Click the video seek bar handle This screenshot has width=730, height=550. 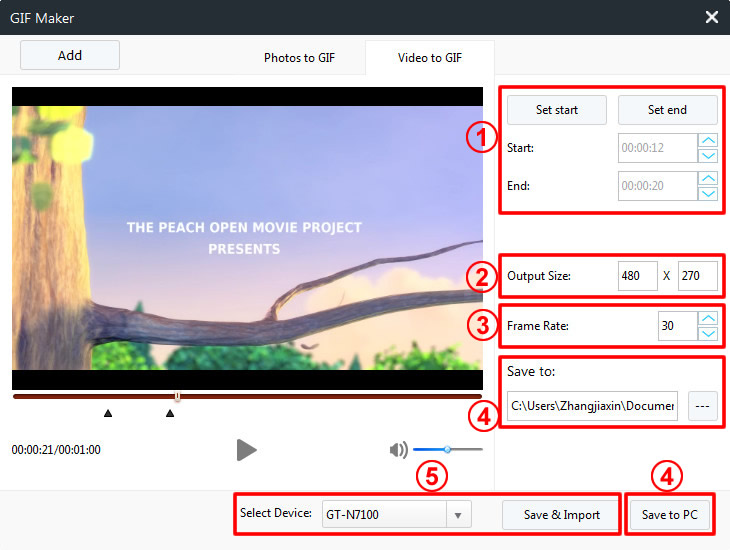pyautogui.click(x=177, y=397)
